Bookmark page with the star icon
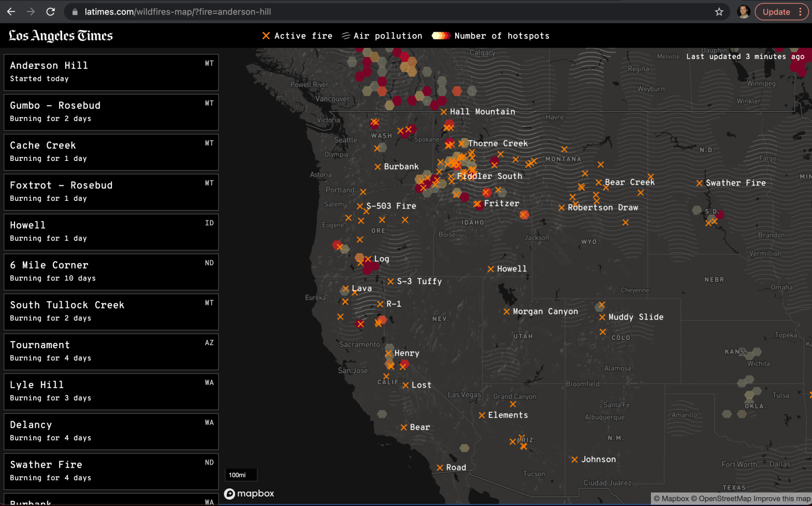The height and width of the screenshot is (506, 812). point(719,12)
